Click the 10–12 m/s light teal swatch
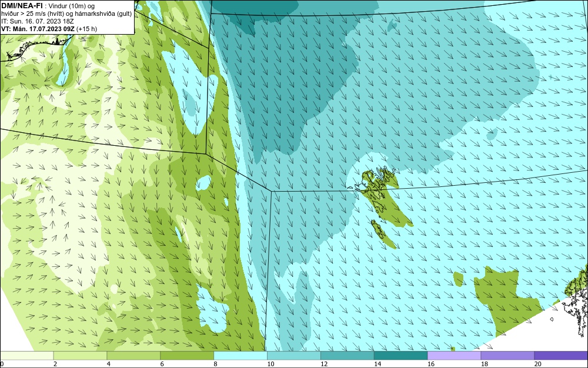 pyautogui.click(x=294, y=355)
